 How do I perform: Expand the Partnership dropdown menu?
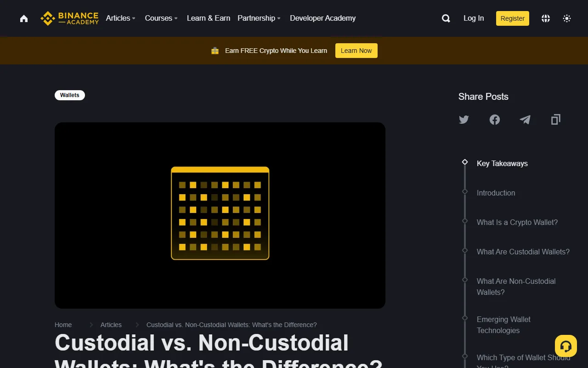coord(259,18)
